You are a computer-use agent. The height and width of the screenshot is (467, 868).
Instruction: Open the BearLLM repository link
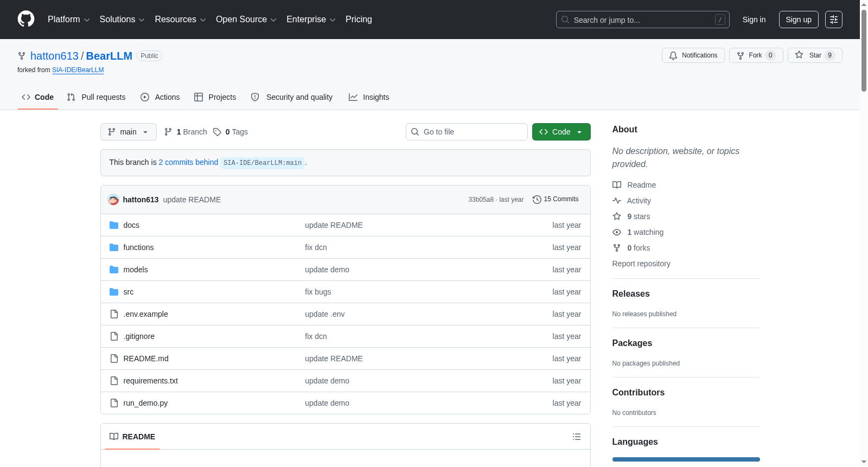click(109, 56)
